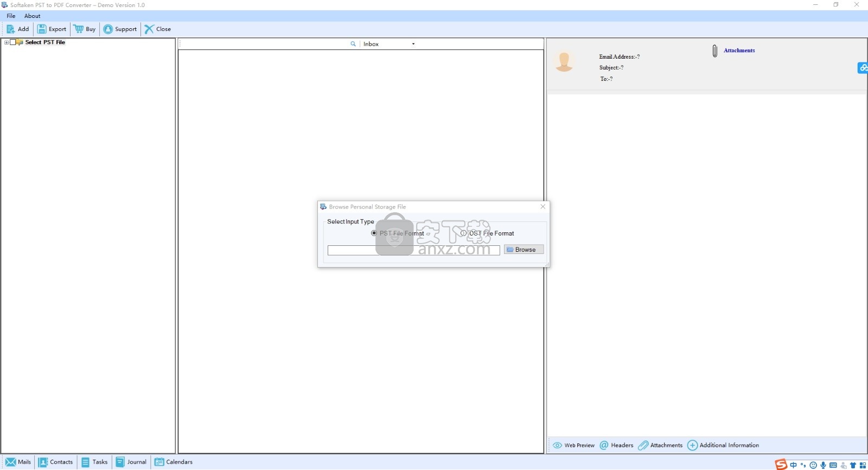868x470 pixels.
Task: Switch to the Web Preview tab
Action: tap(573, 446)
